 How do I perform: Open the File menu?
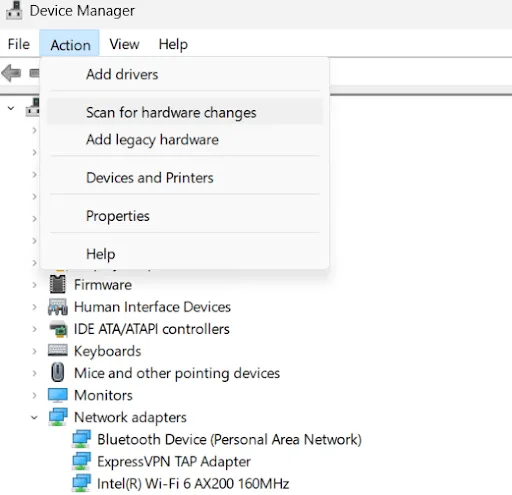[x=19, y=44]
